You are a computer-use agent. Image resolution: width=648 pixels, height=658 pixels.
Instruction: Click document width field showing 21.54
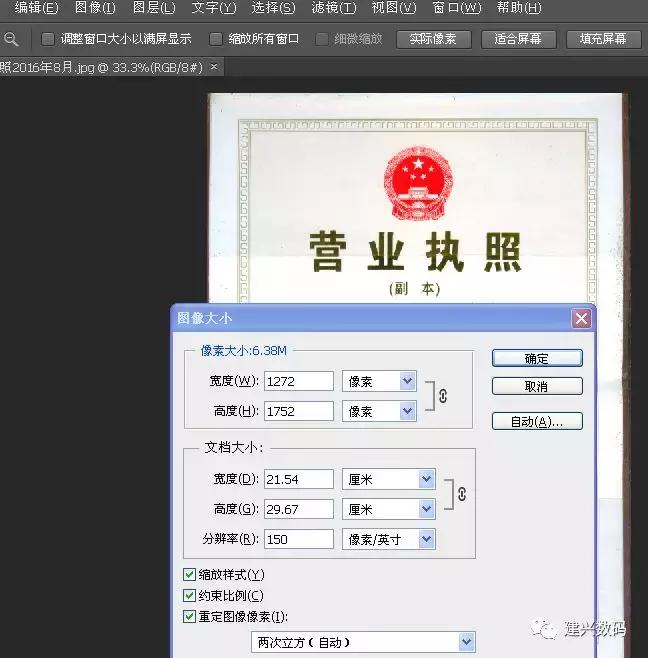tap(299, 479)
